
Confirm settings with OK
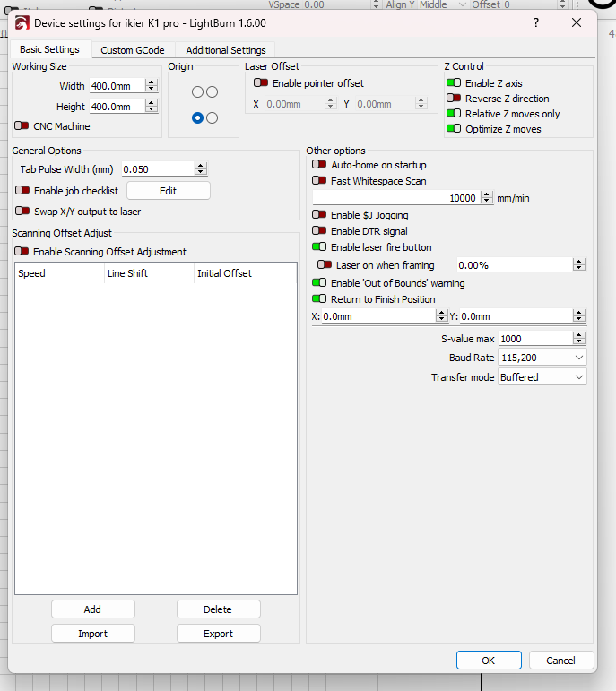[x=489, y=661]
